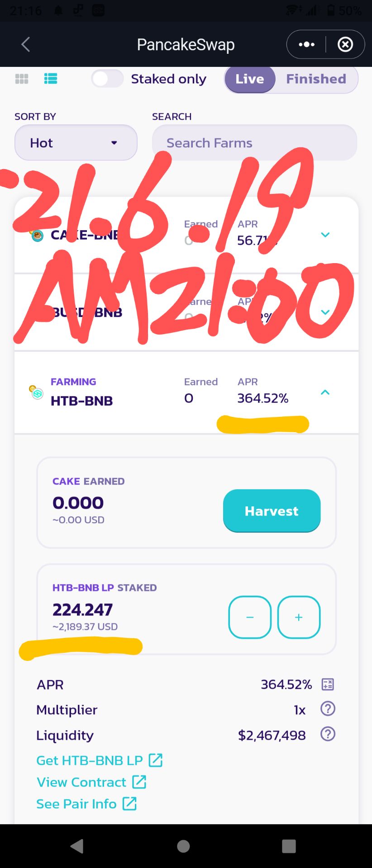This screenshot has width=372, height=868.
Task: Open the Sort By Hot dropdown
Action: pyautogui.click(x=76, y=143)
